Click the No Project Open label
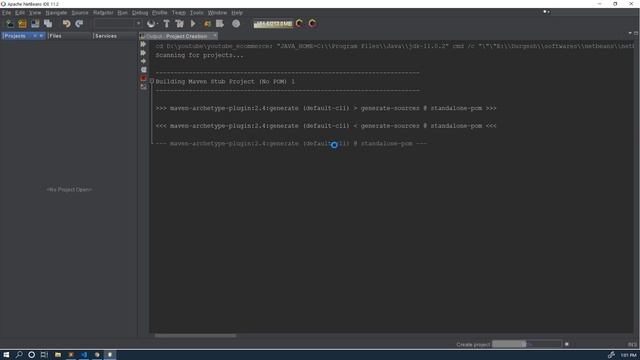Viewport: 640px width, 360px height. [x=69, y=189]
